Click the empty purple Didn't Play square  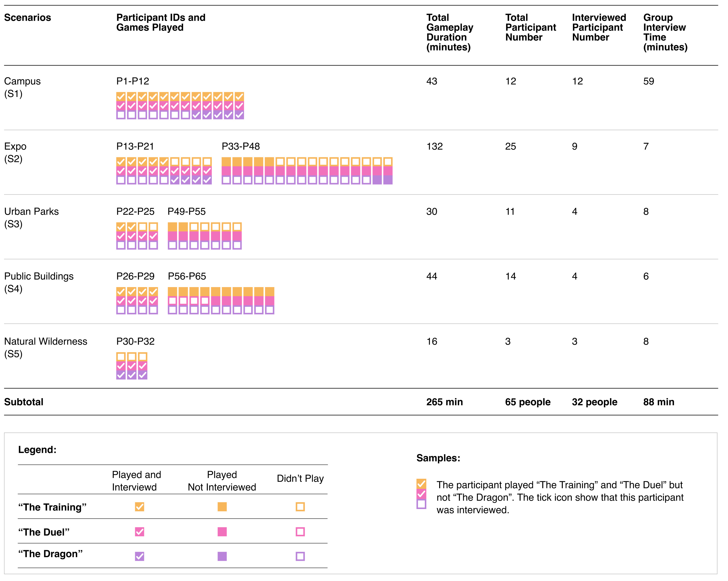click(x=300, y=556)
